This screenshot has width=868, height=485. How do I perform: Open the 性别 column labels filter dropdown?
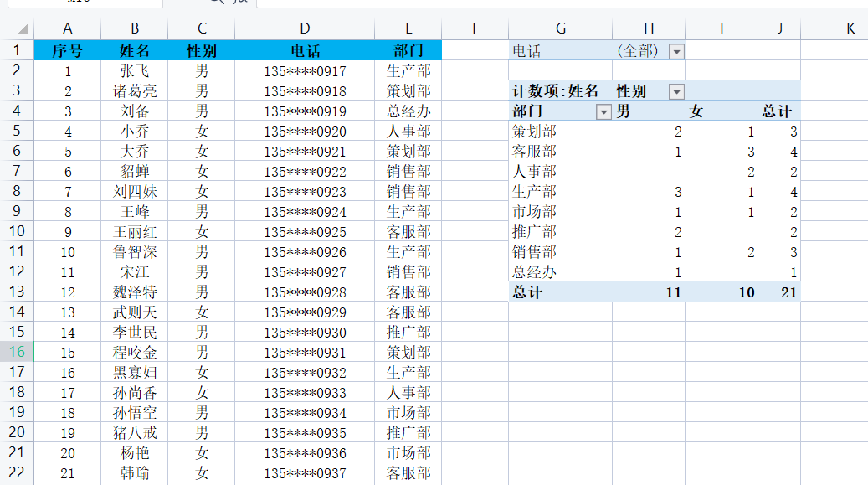(x=676, y=91)
